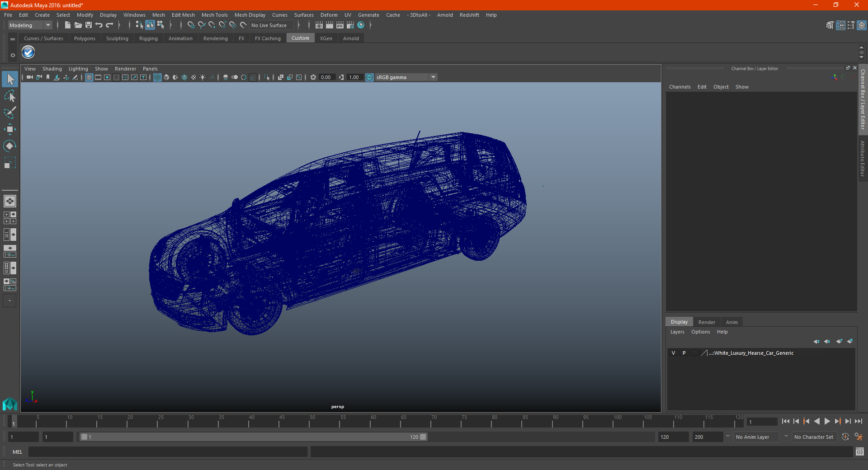Open the Modeling menu set dropdown
Screen dimensions: 868x470
click(x=30, y=25)
